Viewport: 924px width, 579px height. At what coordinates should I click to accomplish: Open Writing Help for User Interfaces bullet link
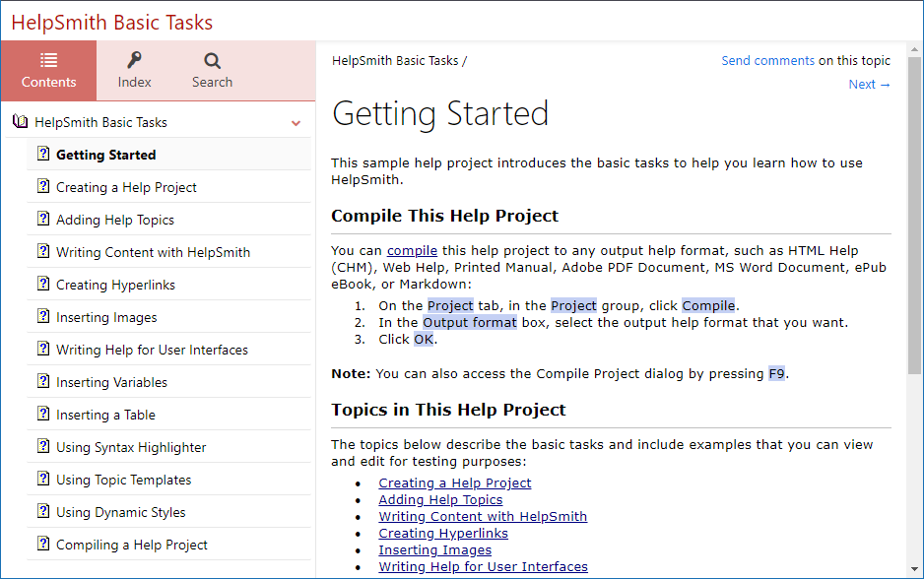483,566
